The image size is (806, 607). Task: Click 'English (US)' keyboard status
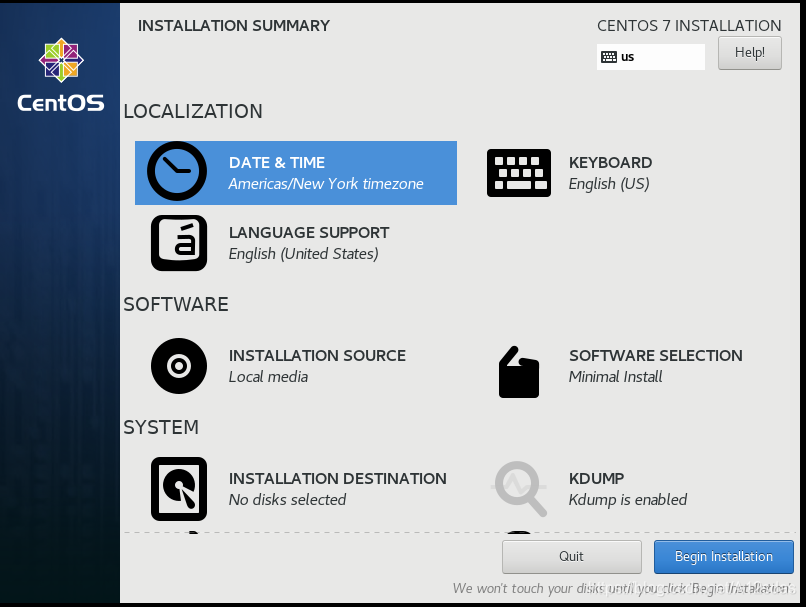(609, 184)
